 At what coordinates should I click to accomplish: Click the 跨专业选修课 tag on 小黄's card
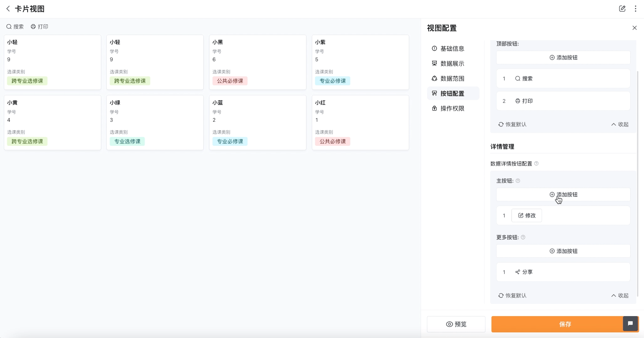coord(27,141)
